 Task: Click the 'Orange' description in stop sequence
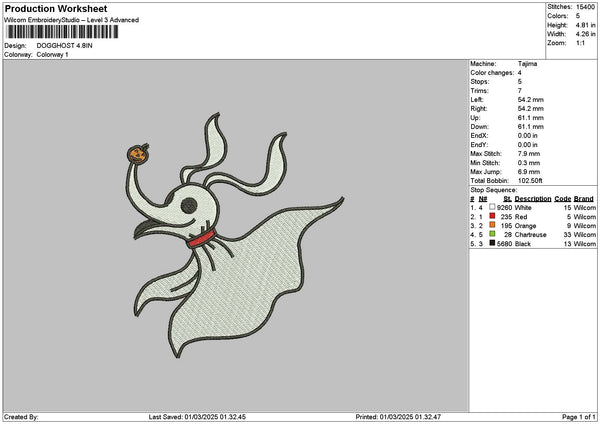click(x=525, y=226)
